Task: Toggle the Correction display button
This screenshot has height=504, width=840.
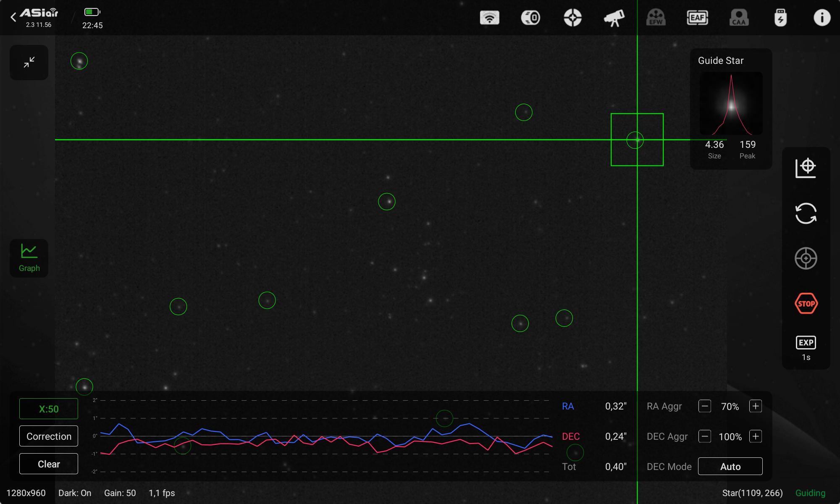Action: pyautogui.click(x=49, y=436)
